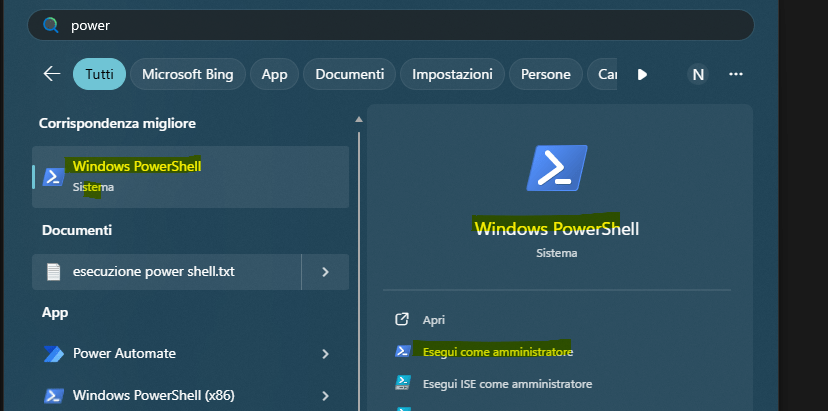
Task: Click the large Windows PowerShell logo icon
Action: (x=557, y=167)
